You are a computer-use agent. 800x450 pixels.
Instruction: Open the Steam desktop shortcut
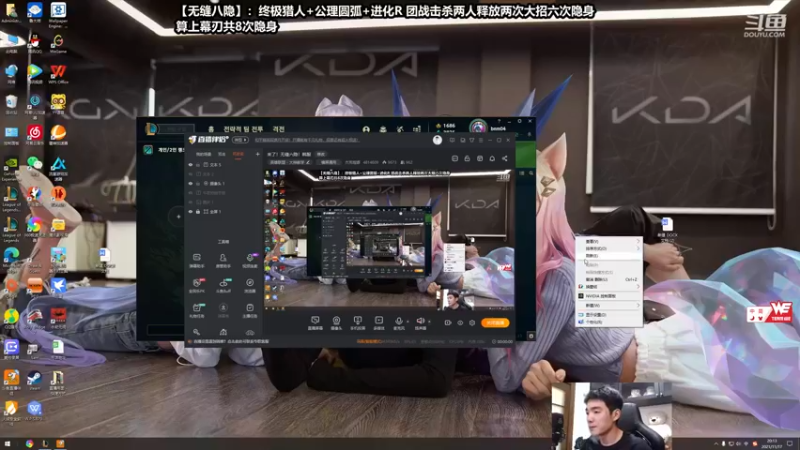pyautogui.click(x=34, y=379)
